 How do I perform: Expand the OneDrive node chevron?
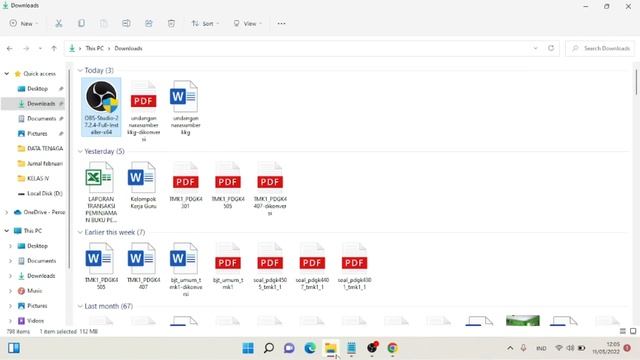[7, 212]
